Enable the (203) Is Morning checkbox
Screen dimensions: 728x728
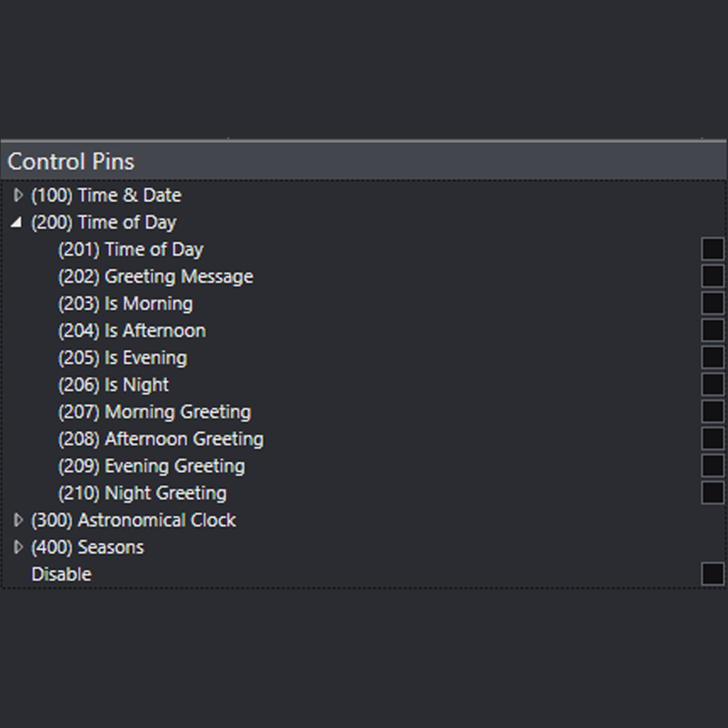coord(712,302)
